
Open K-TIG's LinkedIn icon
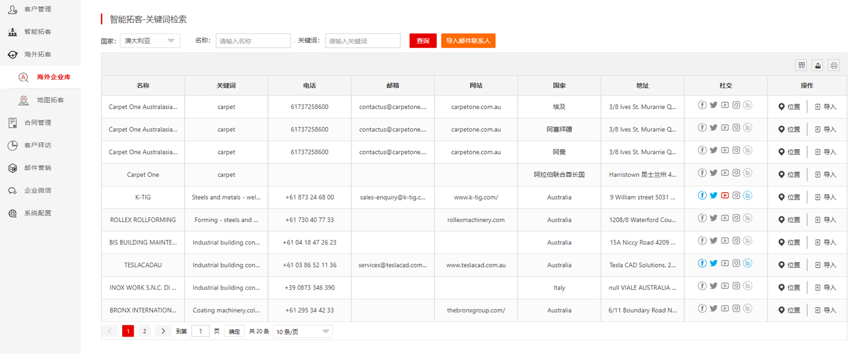[747, 196]
